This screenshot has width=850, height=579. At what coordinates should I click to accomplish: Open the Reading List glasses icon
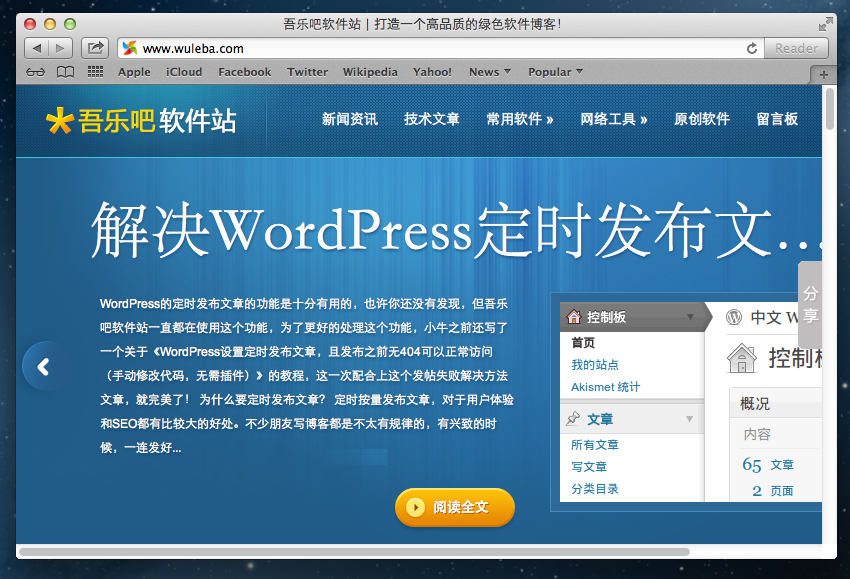(x=35, y=72)
